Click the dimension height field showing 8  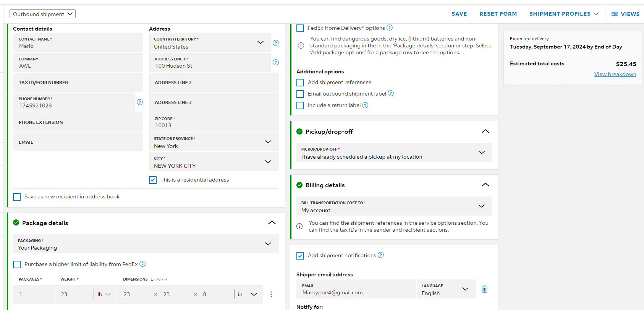tap(216, 294)
